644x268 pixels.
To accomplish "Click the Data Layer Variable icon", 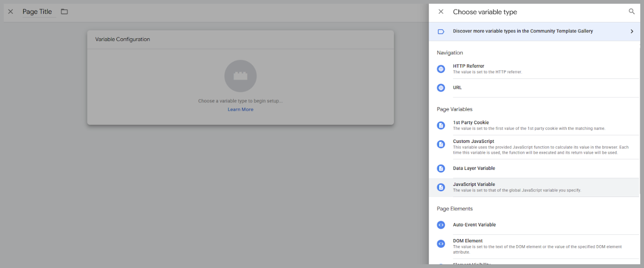I will [x=441, y=169].
